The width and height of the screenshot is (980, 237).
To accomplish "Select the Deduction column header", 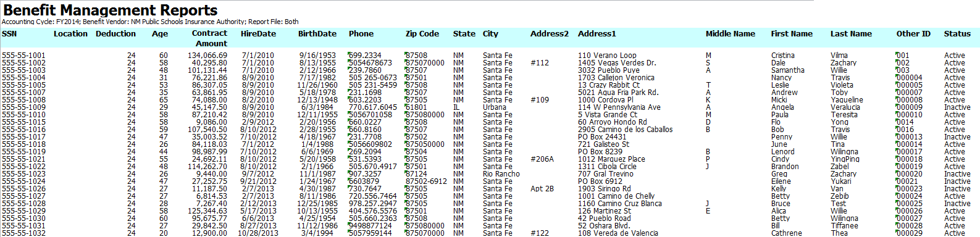I will click(x=115, y=34).
